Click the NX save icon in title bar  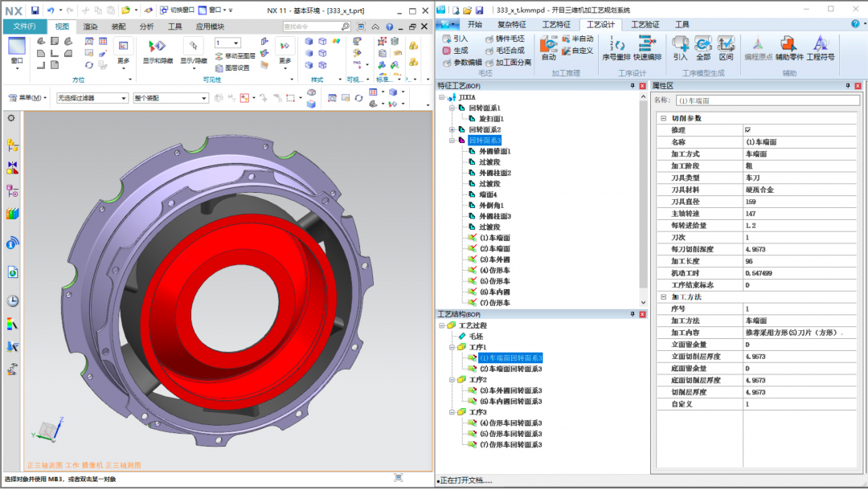35,10
